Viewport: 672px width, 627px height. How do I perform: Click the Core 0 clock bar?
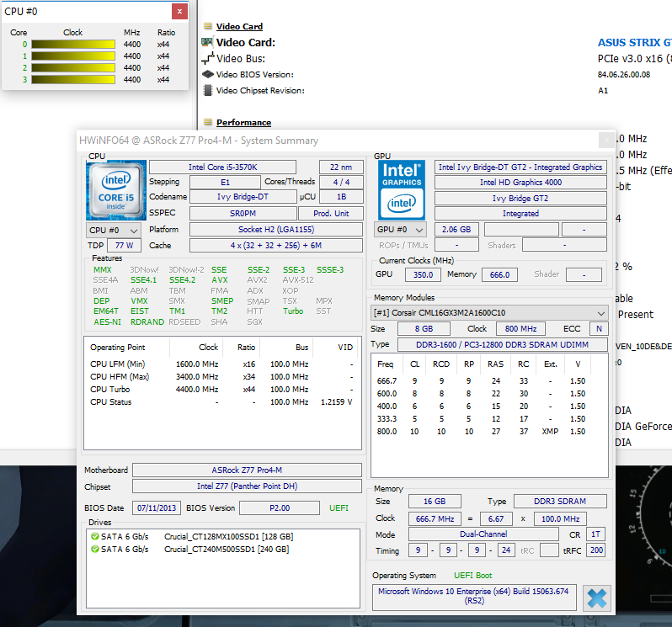pyautogui.click(x=73, y=44)
